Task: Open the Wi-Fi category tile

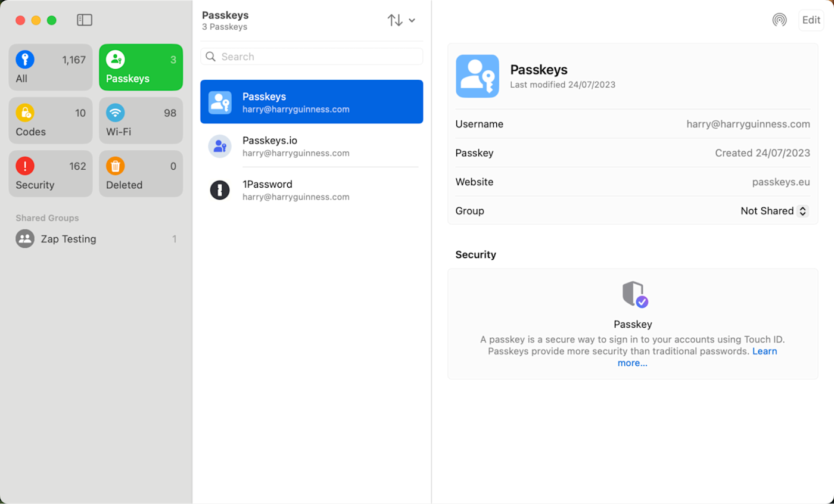Action: click(141, 120)
